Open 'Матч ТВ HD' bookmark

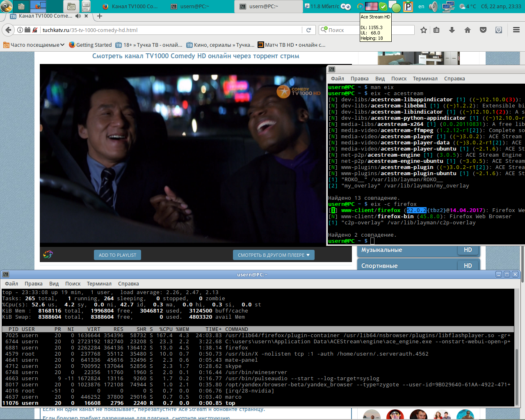tap(292, 45)
